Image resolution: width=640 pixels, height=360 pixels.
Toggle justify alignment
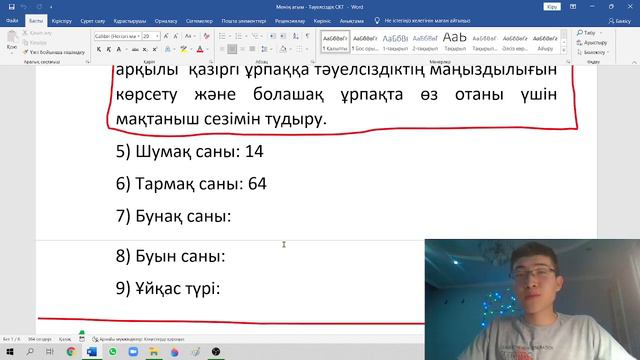[x=252, y=49]
